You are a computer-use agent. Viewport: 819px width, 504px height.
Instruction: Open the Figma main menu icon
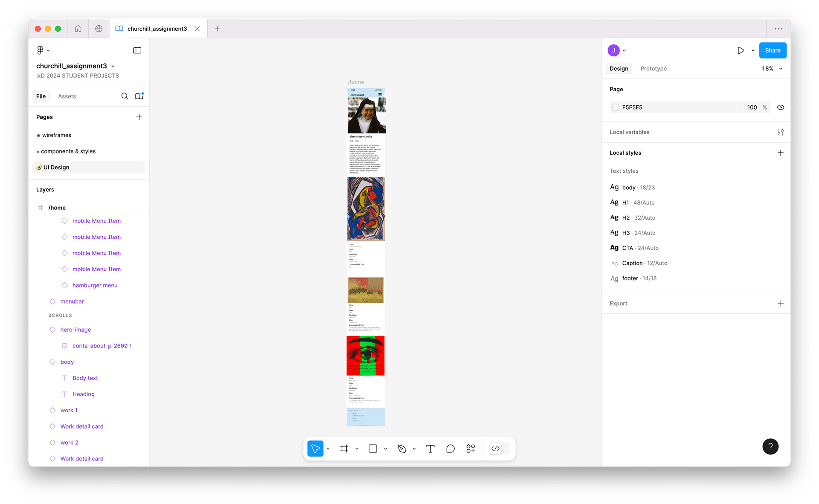pyautogui.click(x=40, y=50)
